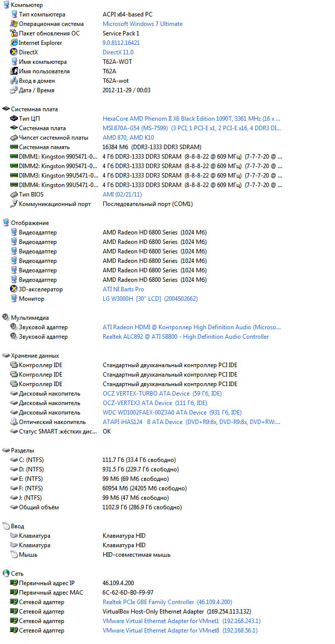Select the 1102.9 Гб total size value
Screen dimensions: 335x644
(142, 507)
